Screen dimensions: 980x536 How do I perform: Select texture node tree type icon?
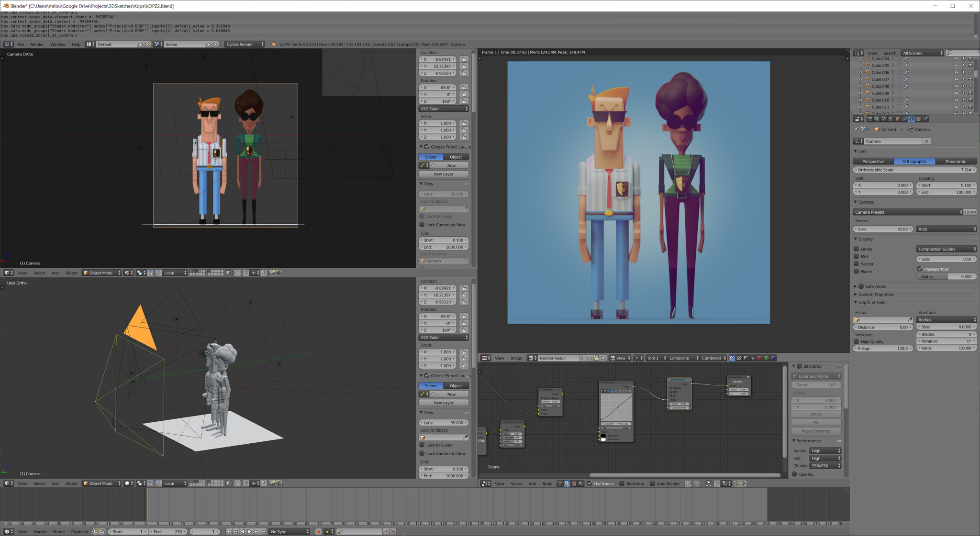click(574, 484)
